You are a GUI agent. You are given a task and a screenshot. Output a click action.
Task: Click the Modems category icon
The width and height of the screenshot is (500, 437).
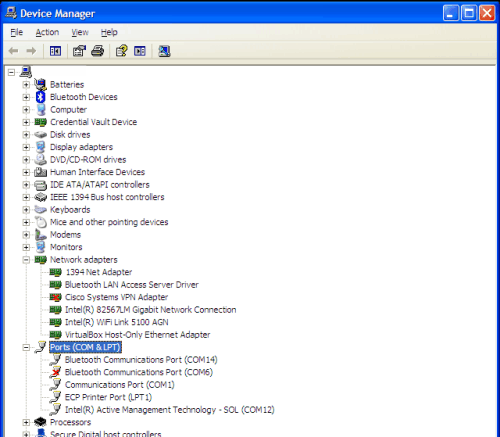point(40,235)
